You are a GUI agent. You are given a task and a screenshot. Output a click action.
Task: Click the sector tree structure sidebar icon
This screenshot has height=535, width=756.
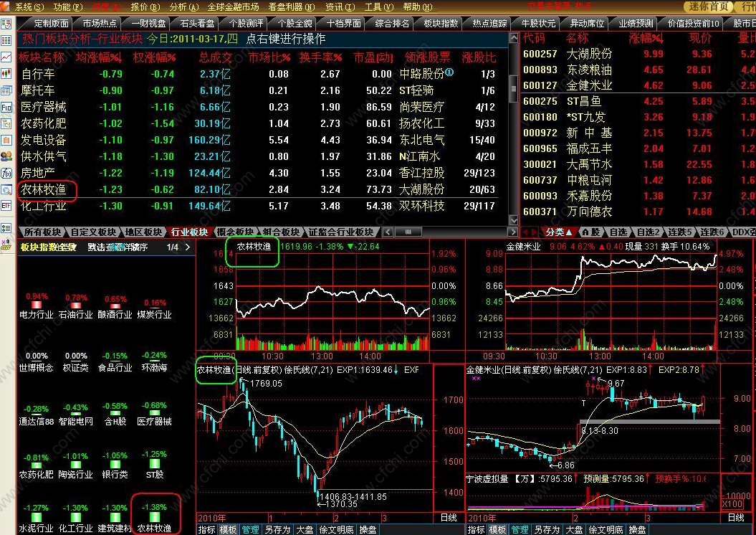pyautogui.click(x=6, y=124)
